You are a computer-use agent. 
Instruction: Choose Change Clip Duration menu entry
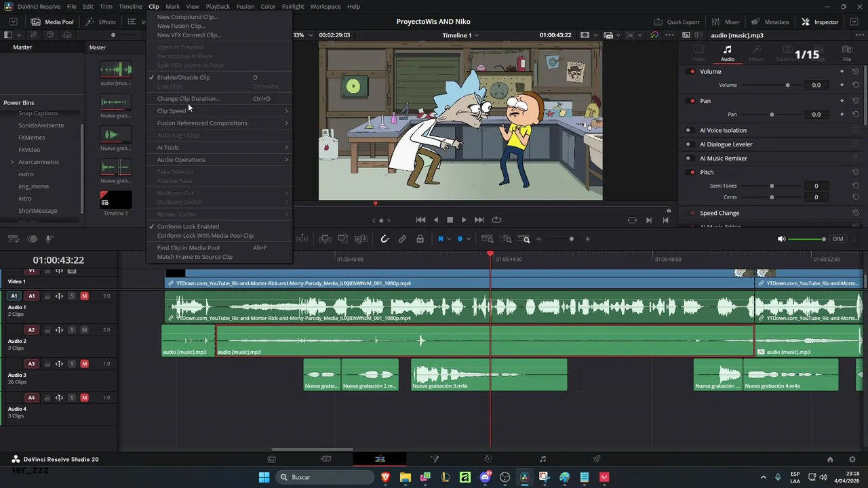click(x=219, y=98)
